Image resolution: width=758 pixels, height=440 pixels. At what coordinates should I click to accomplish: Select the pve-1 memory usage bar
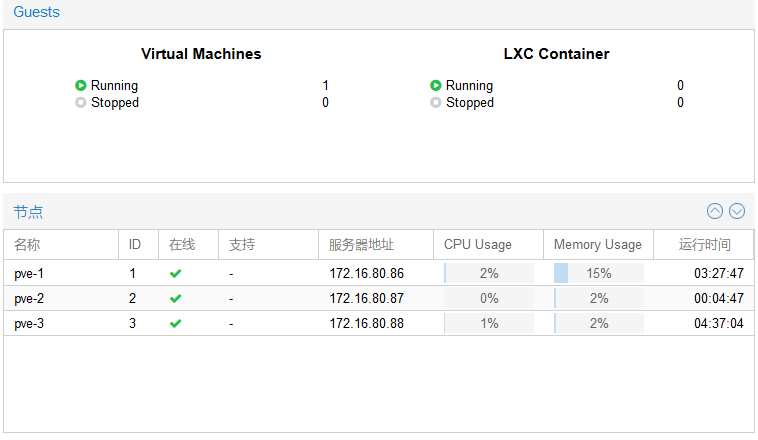[x=598, y=273]
